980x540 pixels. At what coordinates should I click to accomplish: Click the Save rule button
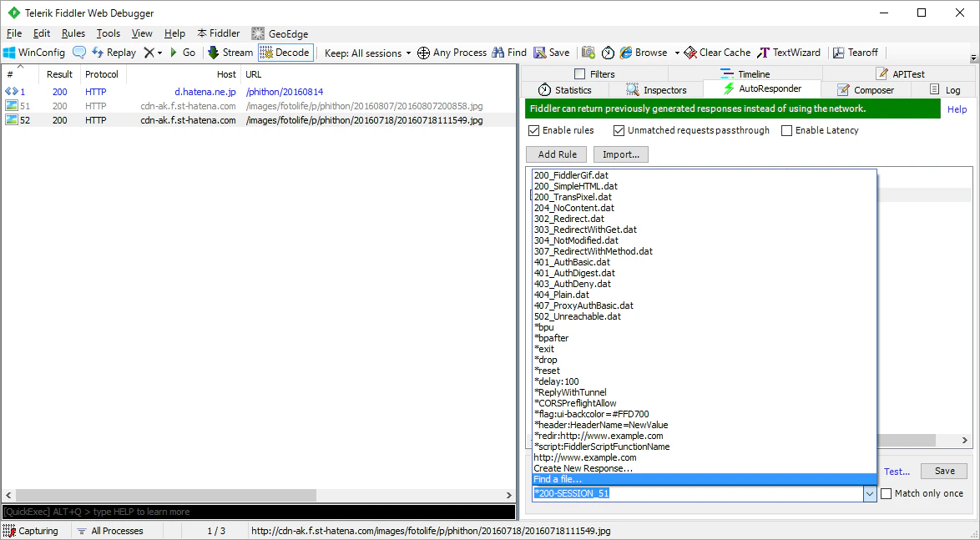pyautogui.click(x=944, y=472)
